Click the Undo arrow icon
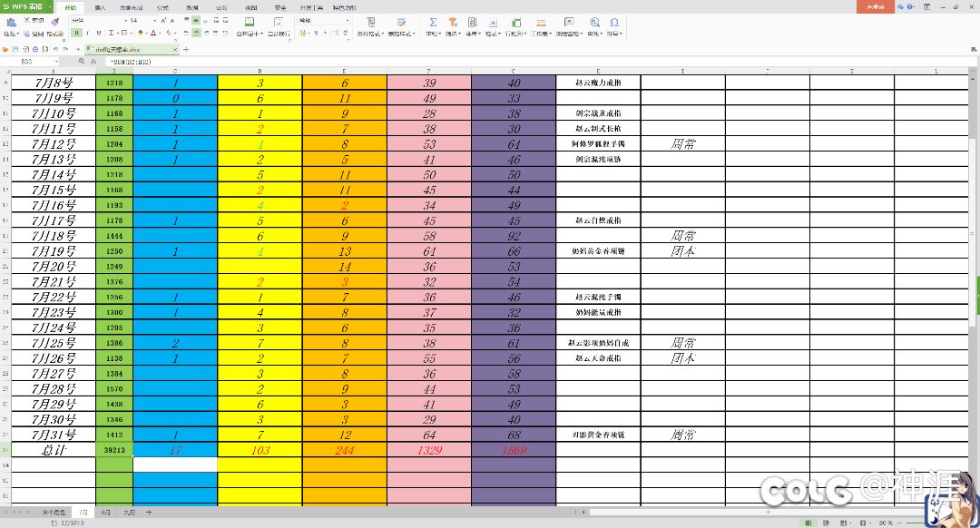The width and height of the screenshot is (980, 528). [x=55, y=49]
